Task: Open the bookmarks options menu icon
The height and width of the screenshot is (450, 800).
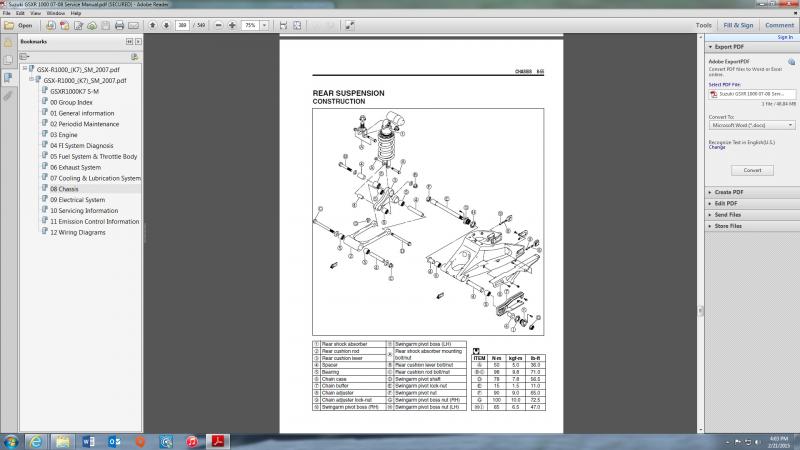Action: 24,57
